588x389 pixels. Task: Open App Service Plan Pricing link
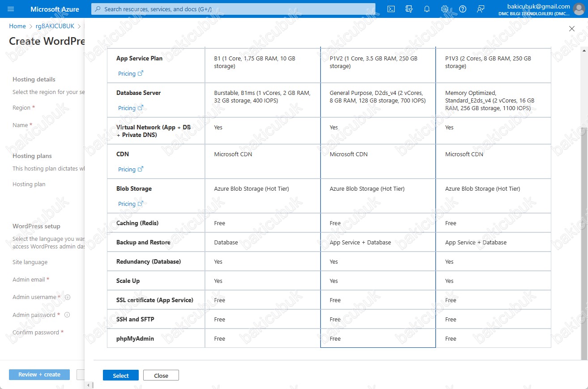(x=131, y=73)
